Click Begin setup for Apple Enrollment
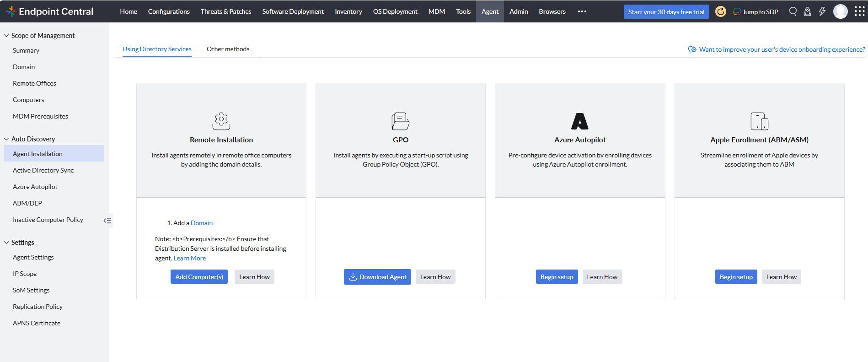 coord(736,277)
